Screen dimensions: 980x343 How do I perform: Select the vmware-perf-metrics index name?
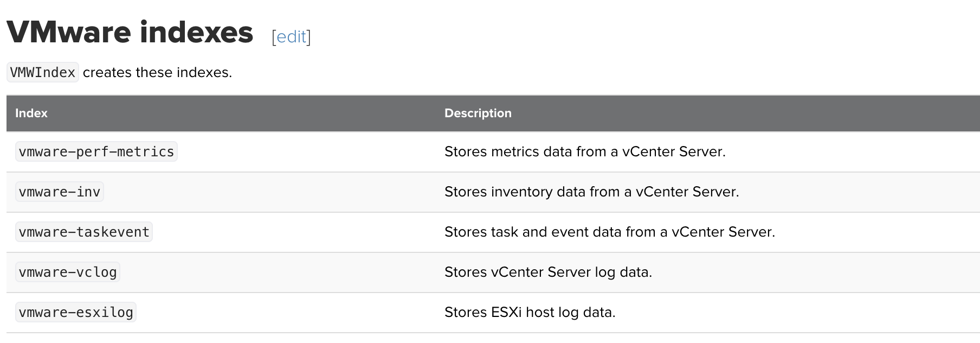96,152
